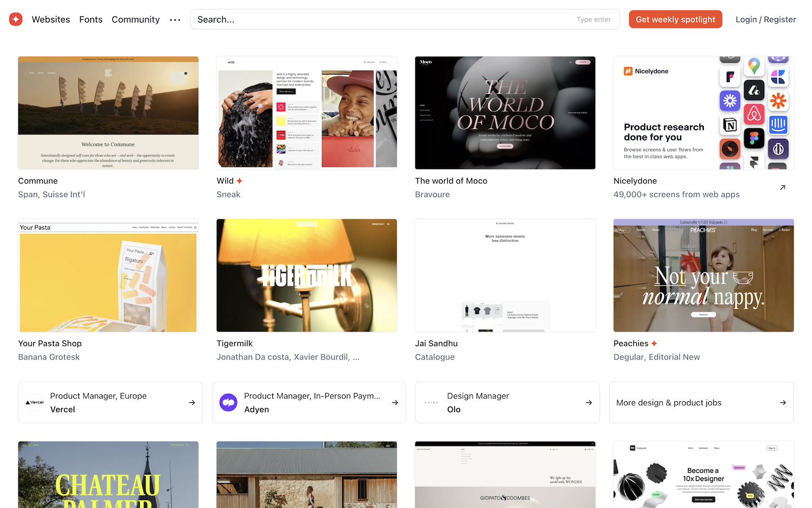Open The World of Moco thumbnail
The height and width of the screenshot is (508, 812).
click(505, 113)
